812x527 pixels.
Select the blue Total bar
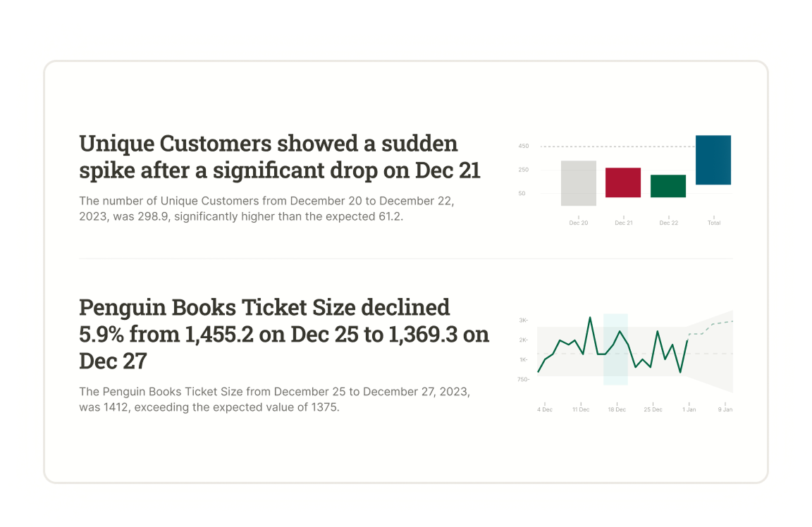click(x=713, y=160)
